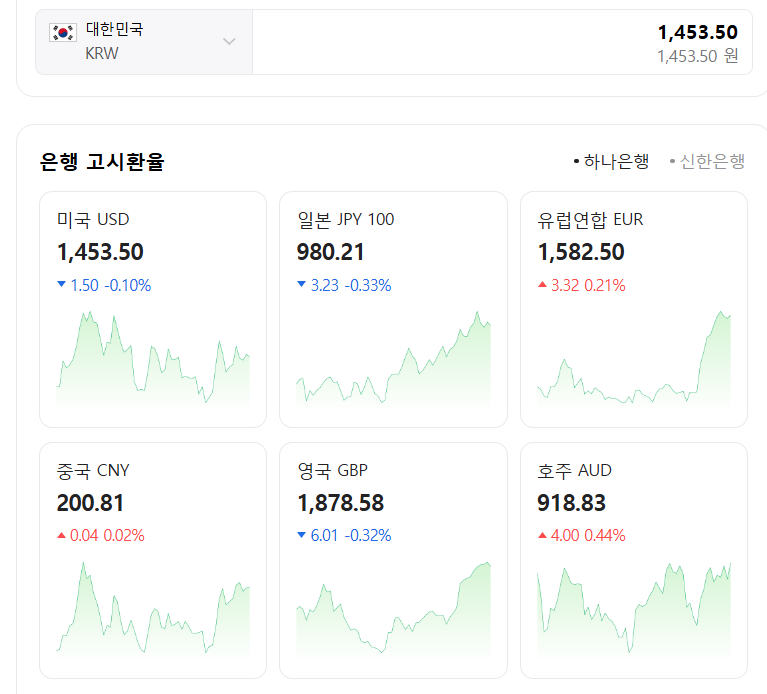
Task: Click the AUD rate value 918.83
Action: (x=571, y=503)
